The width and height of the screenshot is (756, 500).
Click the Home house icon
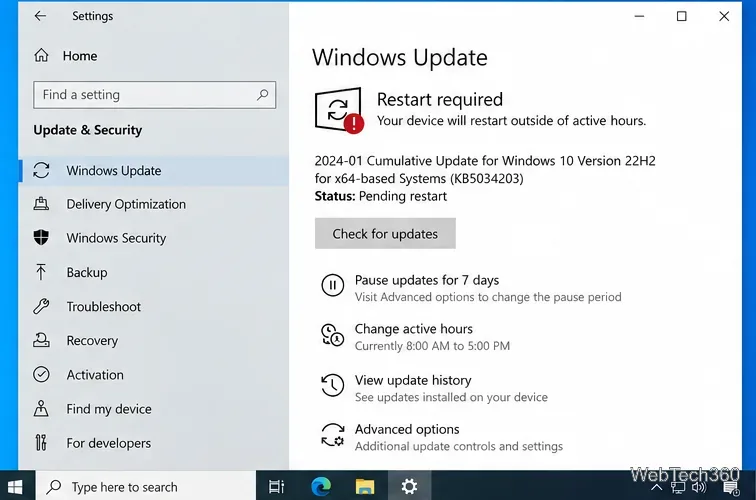pos(41,55)
